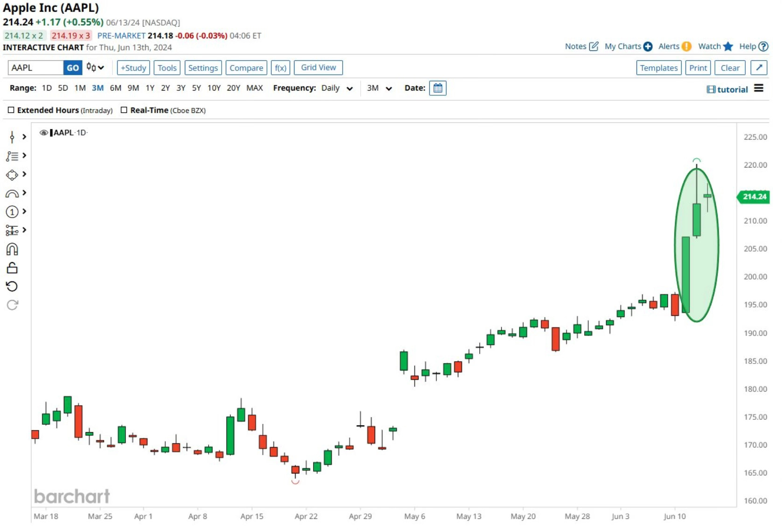Set range to 20Y

coord(233,88)
